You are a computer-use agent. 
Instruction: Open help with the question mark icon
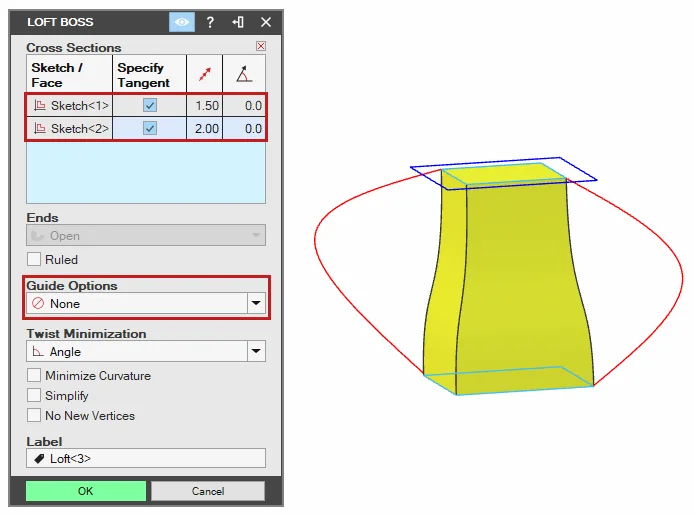tap(210, 22)
